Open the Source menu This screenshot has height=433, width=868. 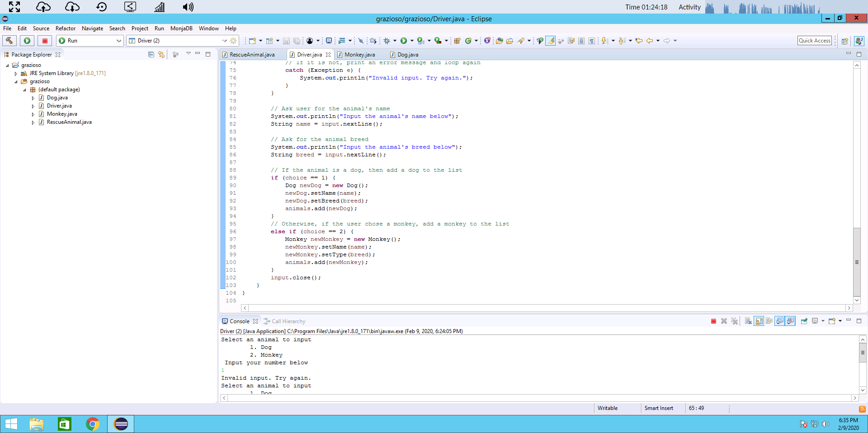[x=41, y=28]
